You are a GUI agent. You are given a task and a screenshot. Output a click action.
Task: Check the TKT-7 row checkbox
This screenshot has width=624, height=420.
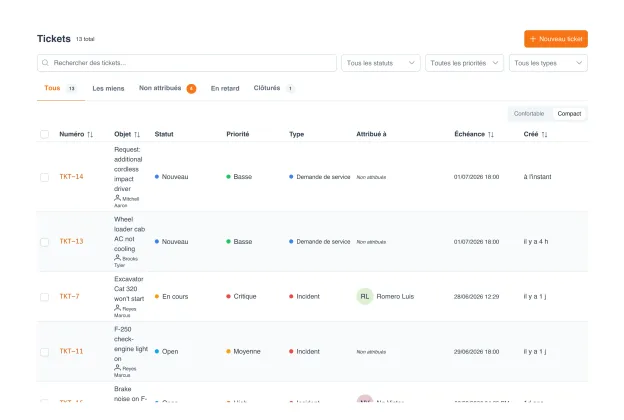45,297
